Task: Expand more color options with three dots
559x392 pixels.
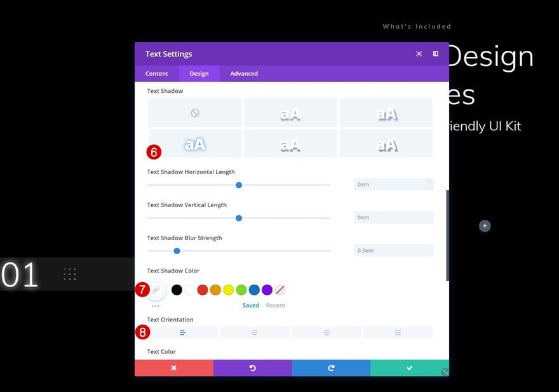Action: (x=156, y=306)
